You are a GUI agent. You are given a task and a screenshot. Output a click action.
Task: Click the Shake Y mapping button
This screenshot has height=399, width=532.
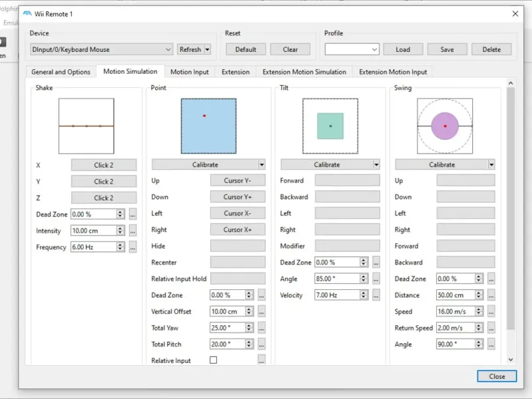click(104, 182)
